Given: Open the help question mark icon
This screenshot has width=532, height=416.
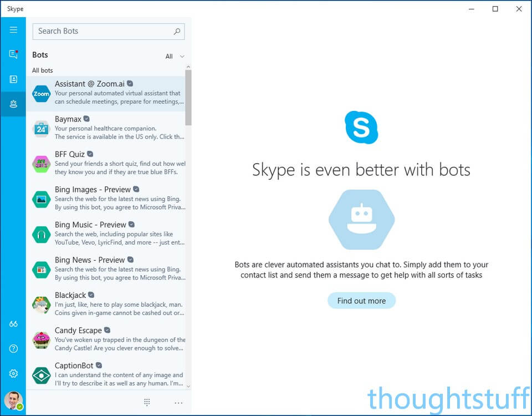Looking at the screenshot, I should 13,349.
